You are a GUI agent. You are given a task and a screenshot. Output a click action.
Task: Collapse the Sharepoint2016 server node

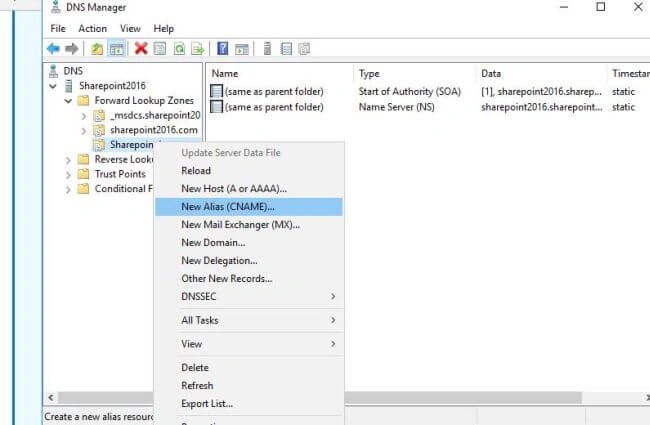coord(53,86)
